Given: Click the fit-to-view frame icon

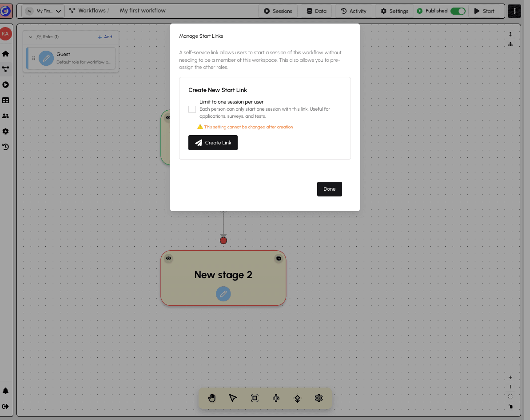Looking at the screenshot, I should pos(255,398).
